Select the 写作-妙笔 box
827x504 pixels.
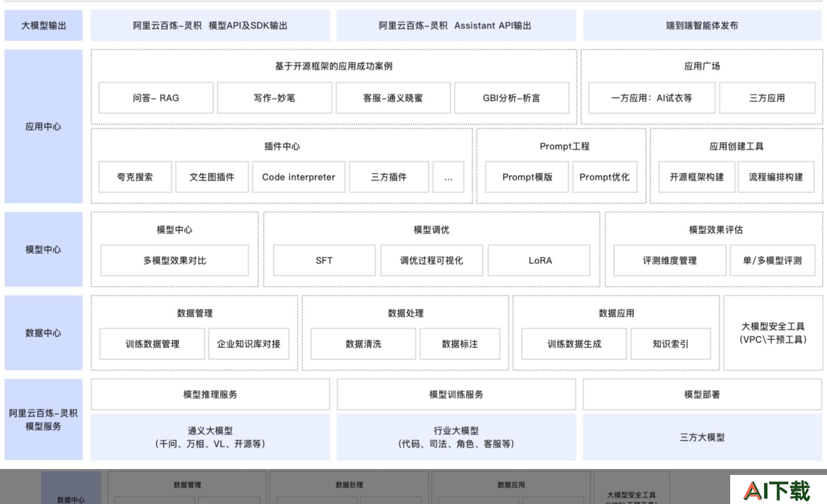pos(275,98)
